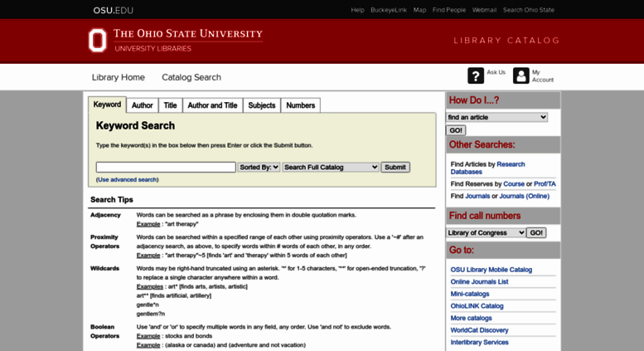Open the Find People link
Image resolution: width=644 pixels, height=351 pixels.
(x=449, y=10)
